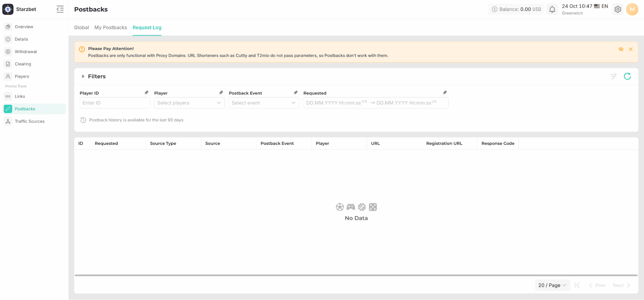Go to first page button

point(577,285)
